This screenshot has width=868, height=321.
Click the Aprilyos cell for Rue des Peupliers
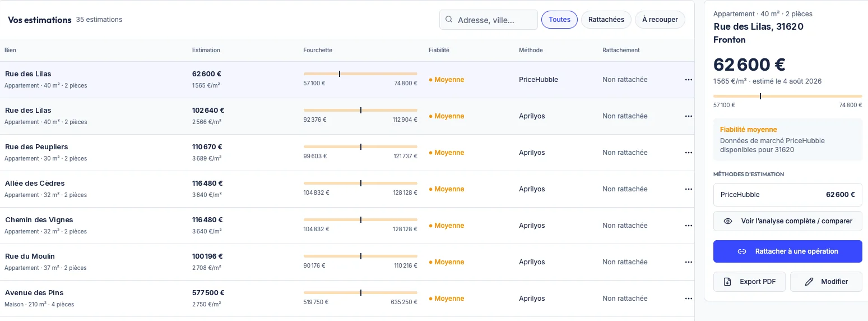point(532,153)
